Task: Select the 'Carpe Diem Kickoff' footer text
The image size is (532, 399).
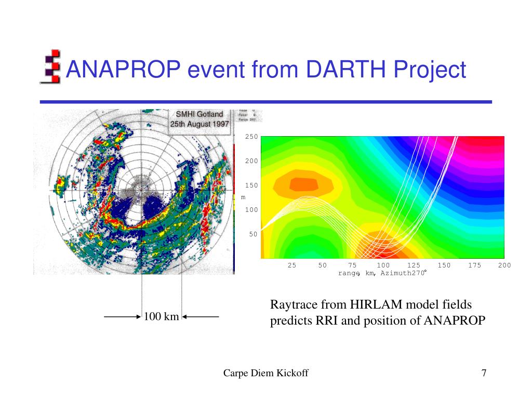Action: [x=265, y=373]
